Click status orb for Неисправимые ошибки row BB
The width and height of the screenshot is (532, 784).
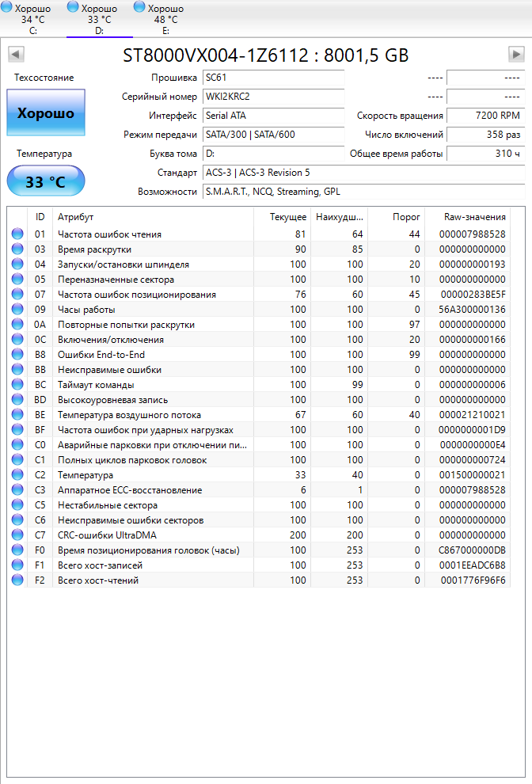tap(17, 369)
